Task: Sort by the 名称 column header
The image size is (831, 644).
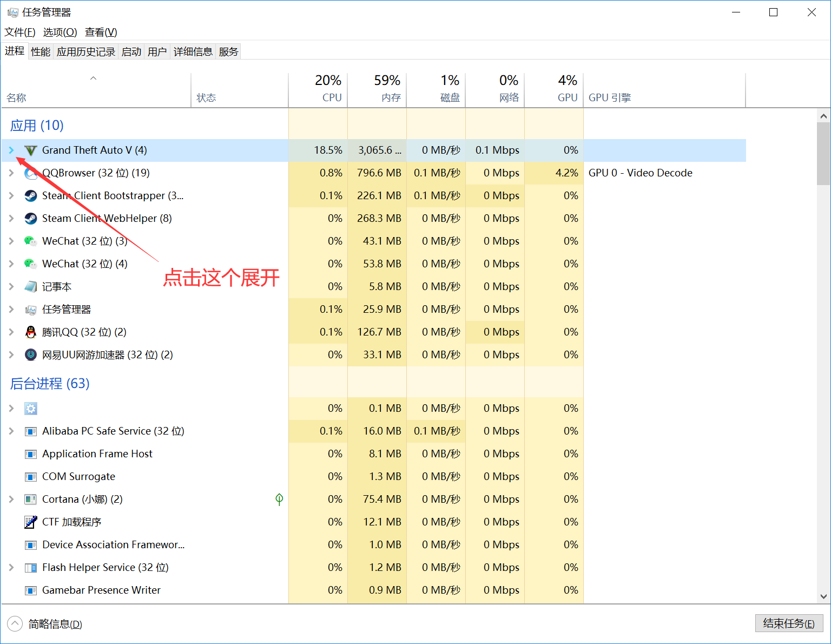Action: coord(96,90)
